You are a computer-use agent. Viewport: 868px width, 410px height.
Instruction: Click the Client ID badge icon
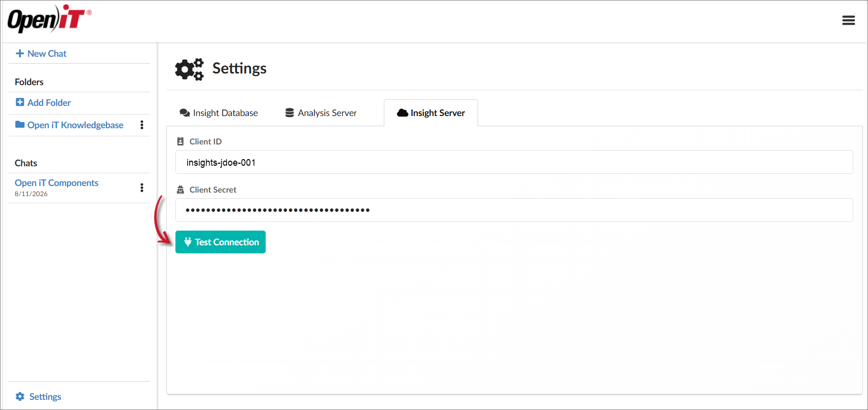pyautogui.click(x=180, y=141)
